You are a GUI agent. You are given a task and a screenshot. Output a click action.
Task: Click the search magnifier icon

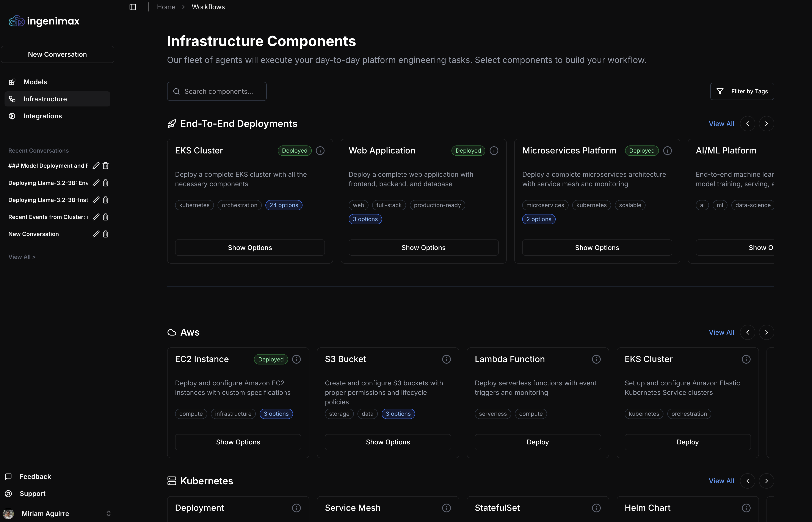[176, 91]
